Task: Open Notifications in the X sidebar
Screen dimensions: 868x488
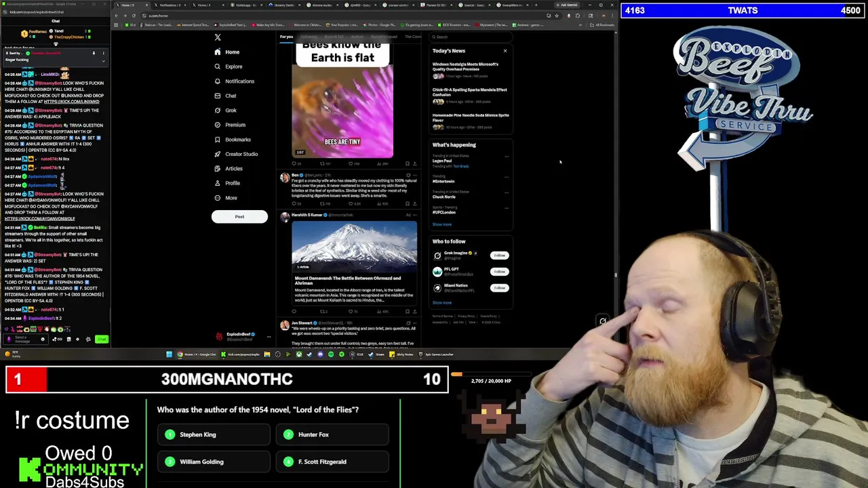Action: tap(234, 81)
